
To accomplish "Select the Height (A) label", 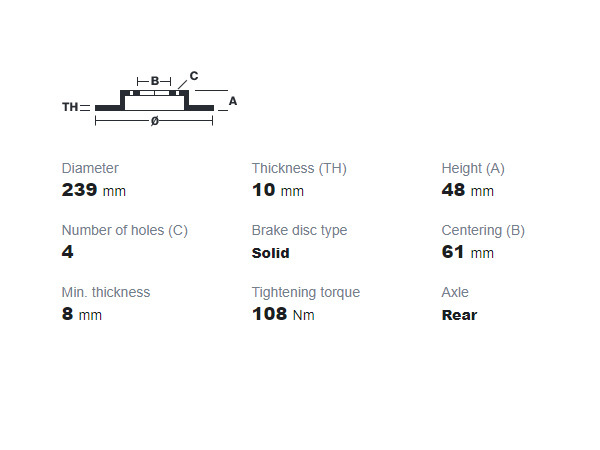I will click(x=473, y=168).
